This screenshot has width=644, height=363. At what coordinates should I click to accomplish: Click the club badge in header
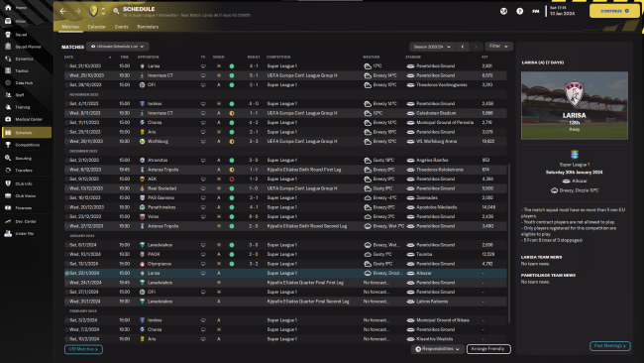(x=93, y=11)
